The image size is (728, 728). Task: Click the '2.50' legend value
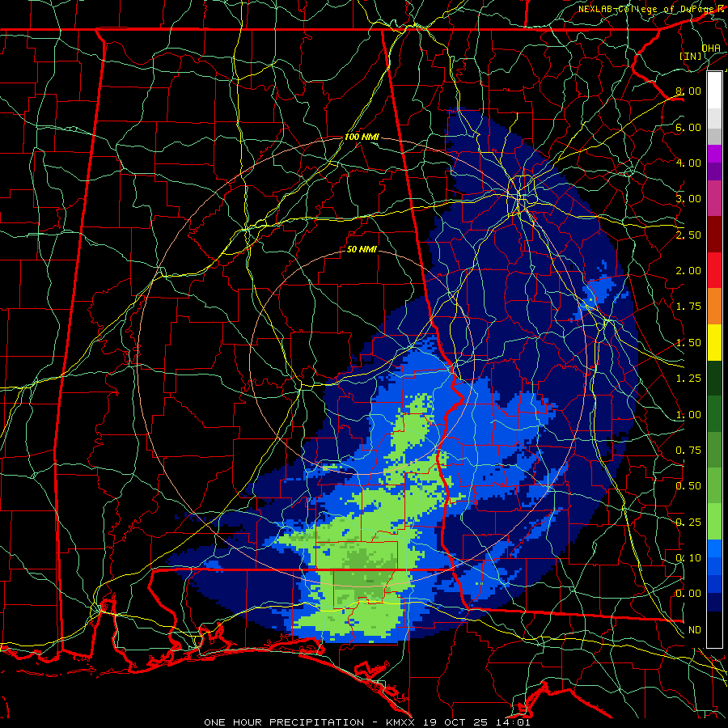[x=688, y=235]
